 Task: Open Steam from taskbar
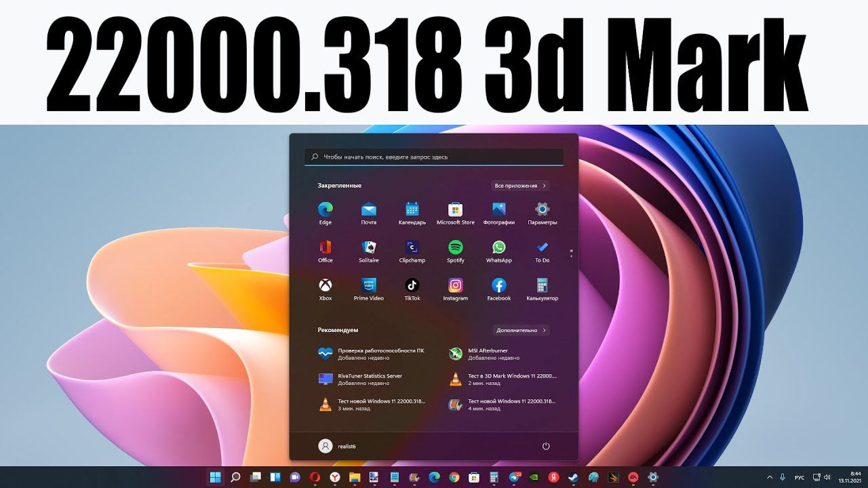tap(574, 477)
